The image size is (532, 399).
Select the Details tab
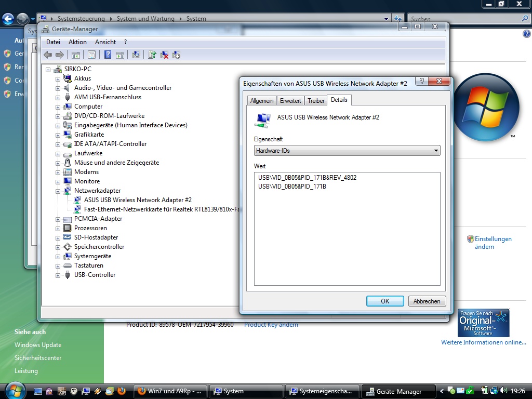[x=339, y=100]
